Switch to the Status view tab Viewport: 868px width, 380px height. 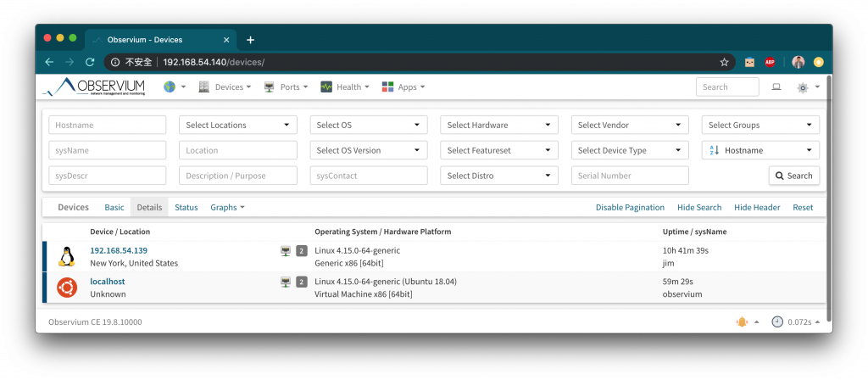point(186,207)
